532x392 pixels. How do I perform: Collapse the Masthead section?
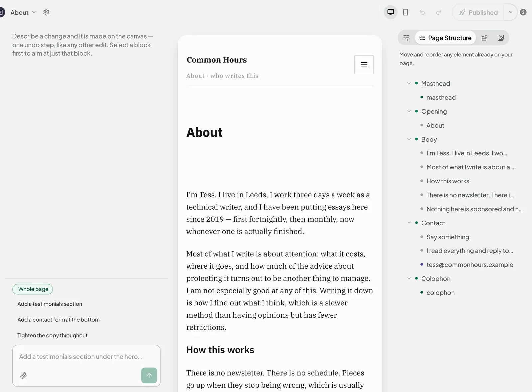409,83
